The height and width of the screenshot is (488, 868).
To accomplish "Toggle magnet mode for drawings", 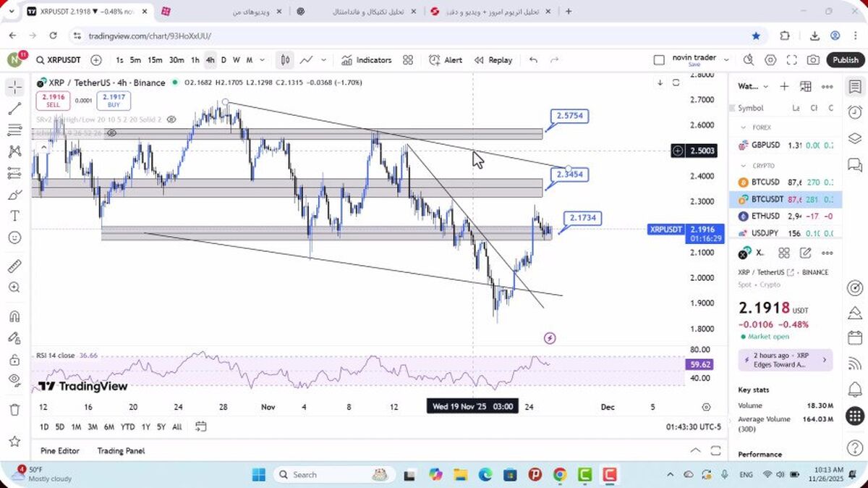I will (x=14, y=316).
